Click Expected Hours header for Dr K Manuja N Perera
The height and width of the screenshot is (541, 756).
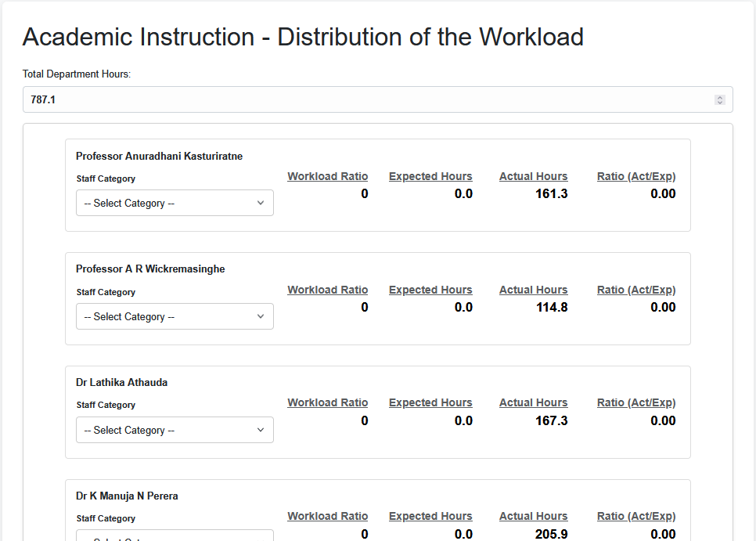(430, 516)
